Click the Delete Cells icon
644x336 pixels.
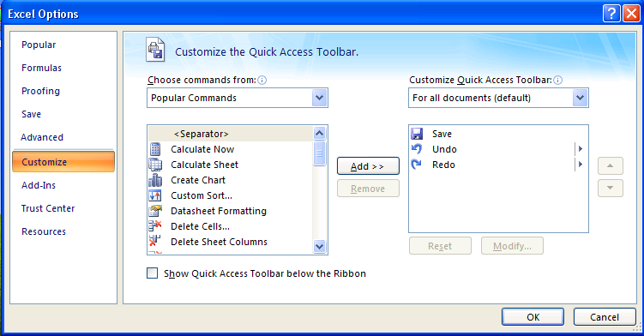155,226
